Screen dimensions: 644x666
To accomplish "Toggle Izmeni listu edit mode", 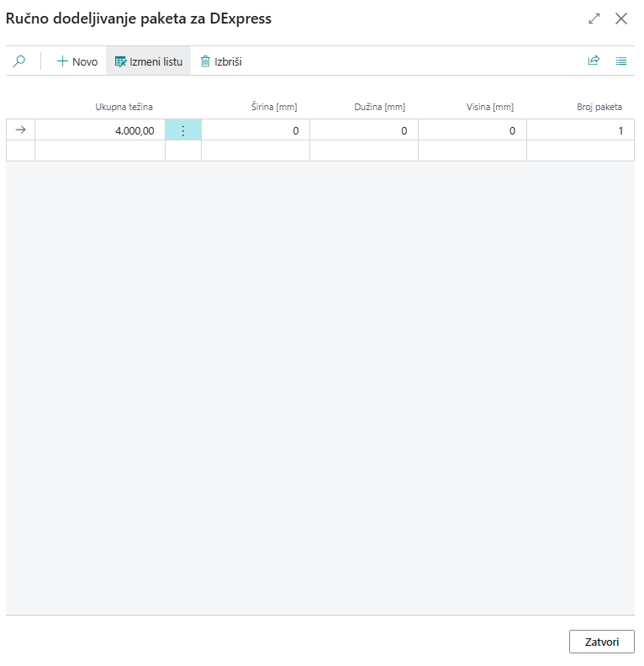I will coord(148,61).
